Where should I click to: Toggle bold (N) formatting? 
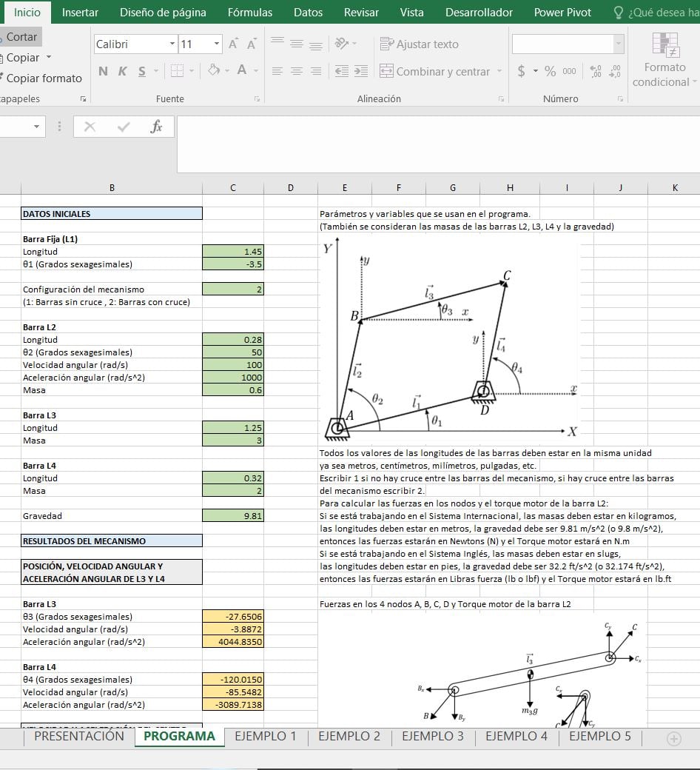pos(103,71)
